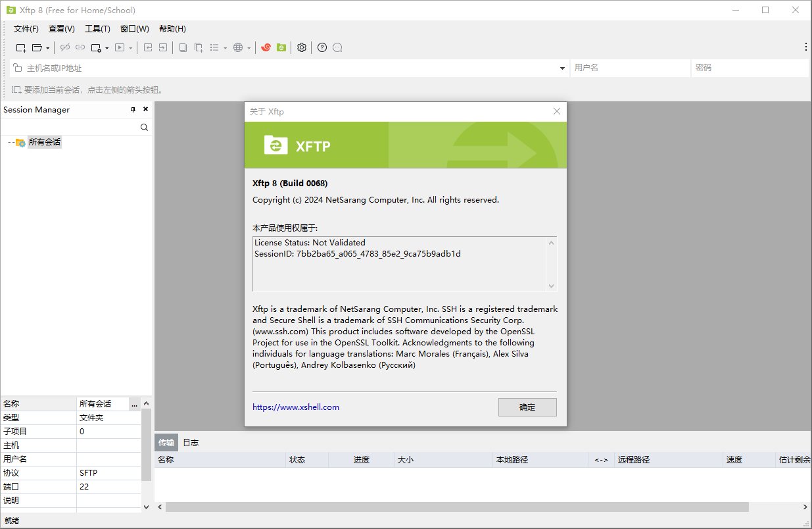Click the SessionID text in license box
The height and width of the screenshot is (529, 812).
coord(358,253)
